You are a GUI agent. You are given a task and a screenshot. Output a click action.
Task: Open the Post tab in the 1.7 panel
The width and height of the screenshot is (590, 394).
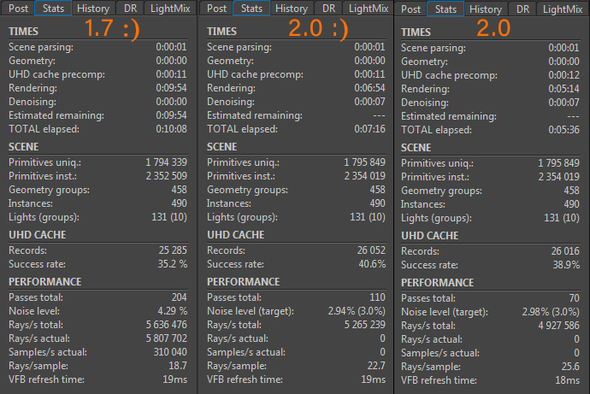pos(18,8)
